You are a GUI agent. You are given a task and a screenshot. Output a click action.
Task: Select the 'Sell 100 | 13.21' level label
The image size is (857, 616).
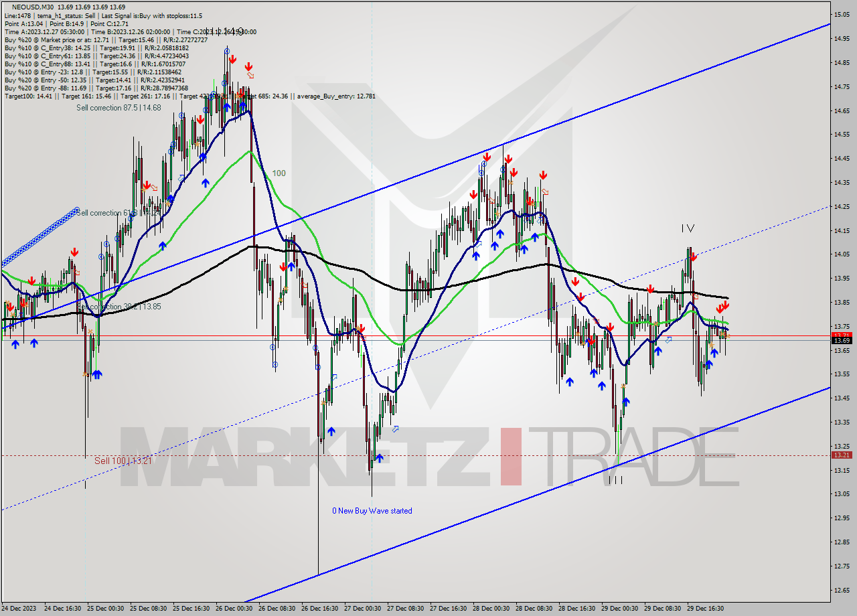pyautogui.click(x=123, y=461)
